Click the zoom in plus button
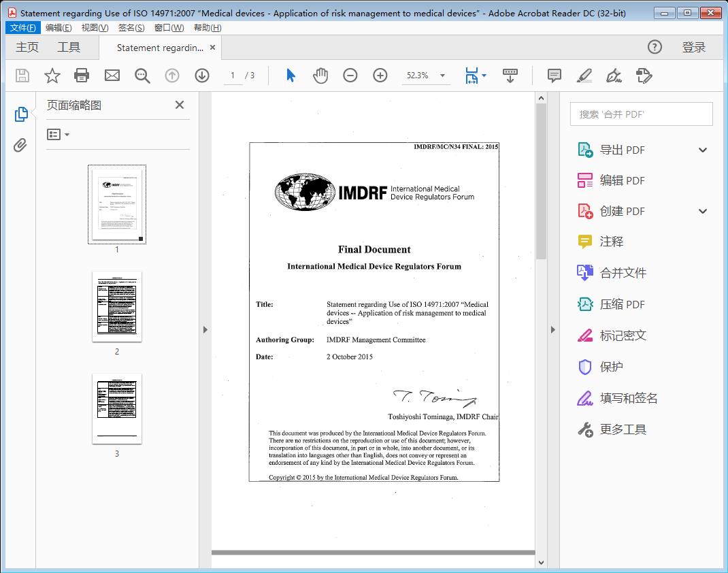 [x=380, y=76]
